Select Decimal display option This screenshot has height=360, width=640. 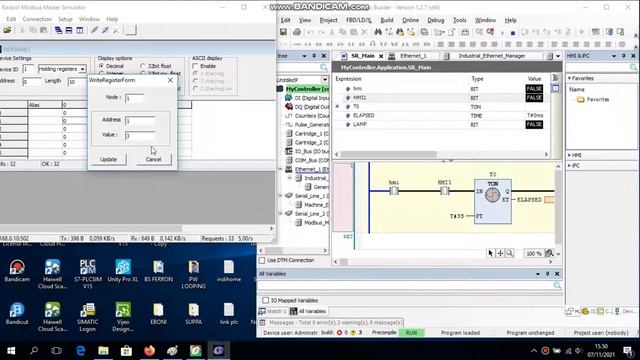point(101,66)
